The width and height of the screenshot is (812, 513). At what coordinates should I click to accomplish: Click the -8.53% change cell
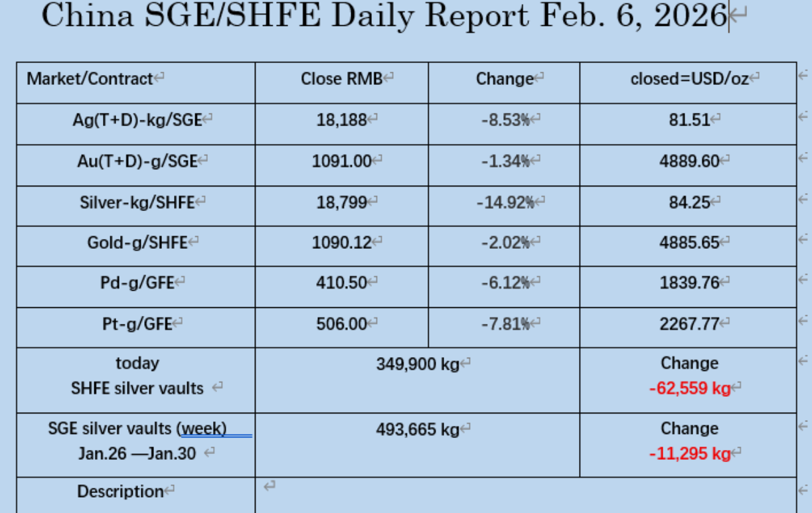(x=505, y=120)
